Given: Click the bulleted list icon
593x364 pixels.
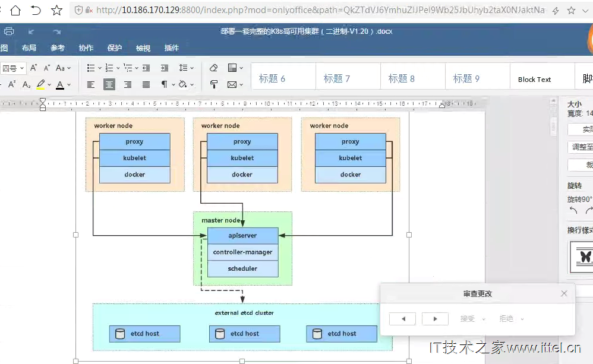Looking at the screenshot, I should click(x=91, y=68).
